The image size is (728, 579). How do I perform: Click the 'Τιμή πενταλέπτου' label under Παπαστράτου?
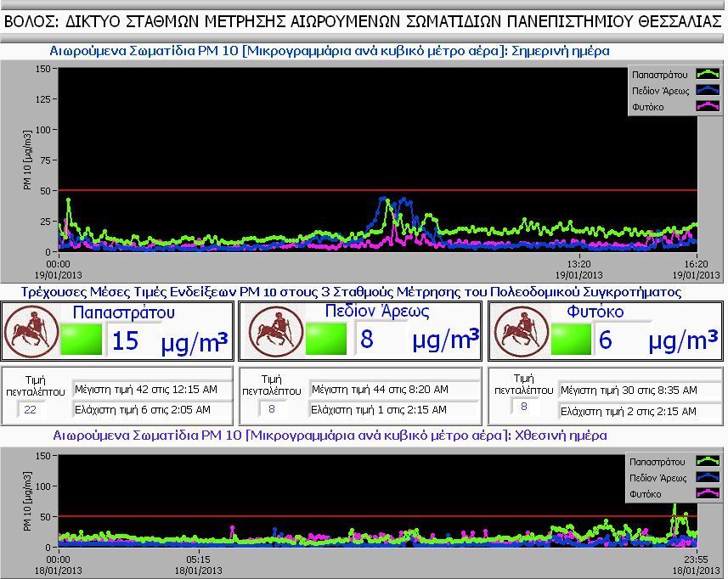pyautogui.click(x=36, y=386)
